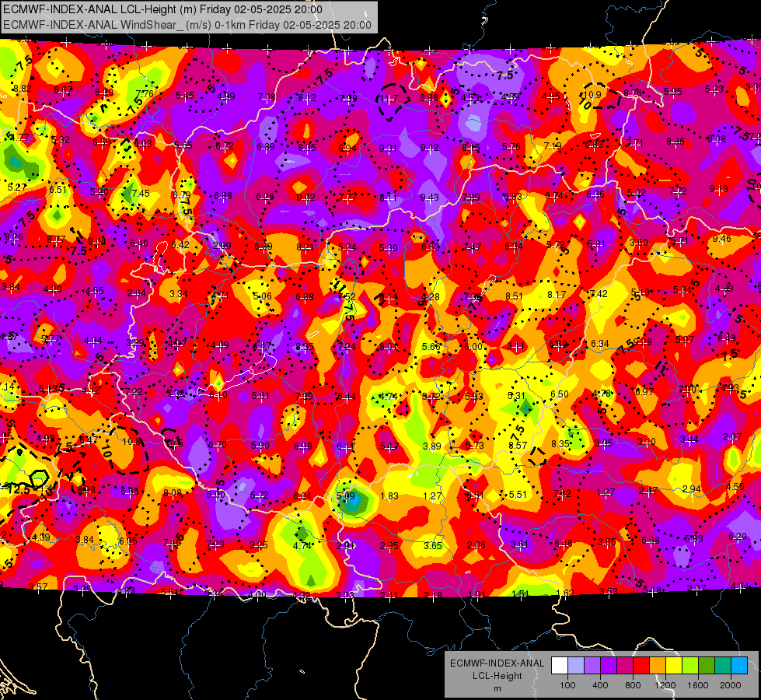Click the WindShear 0-1km title line in the header

[x=187, y=25]
